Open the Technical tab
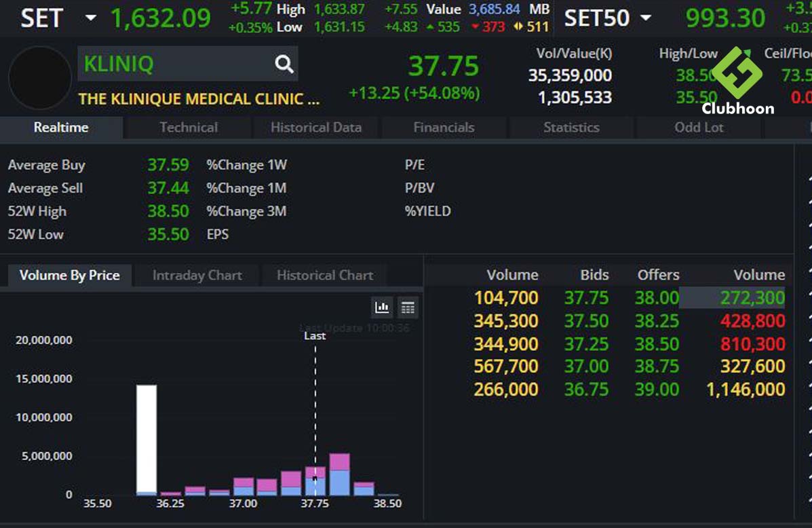 tap(189, 128)
